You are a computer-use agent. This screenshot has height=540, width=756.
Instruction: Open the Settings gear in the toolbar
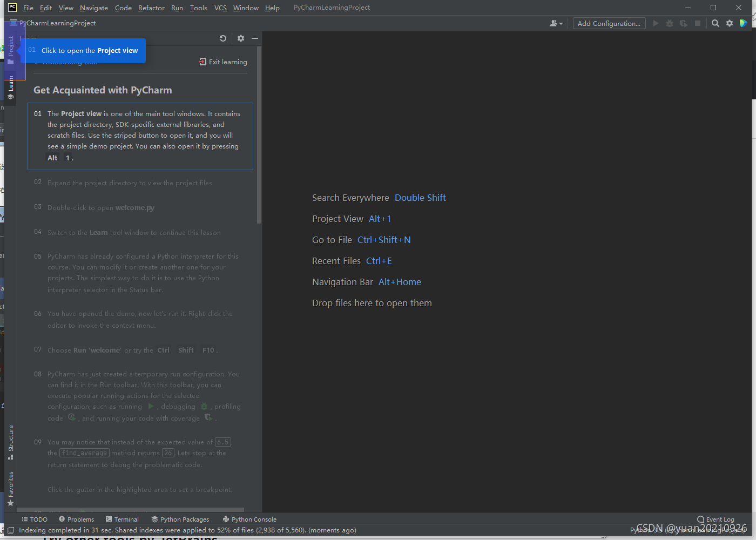729,23
